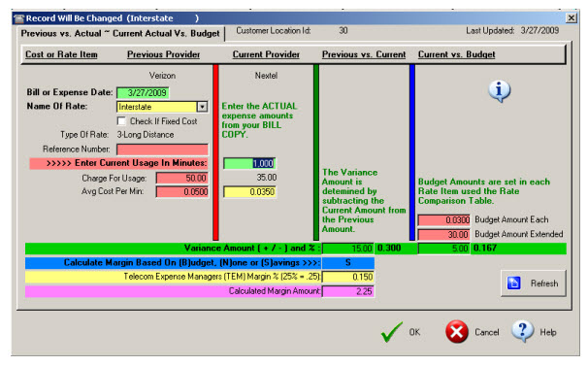Click the Current Provider column header
This screenshot has height=366, width=588.
tap(266, 54)
